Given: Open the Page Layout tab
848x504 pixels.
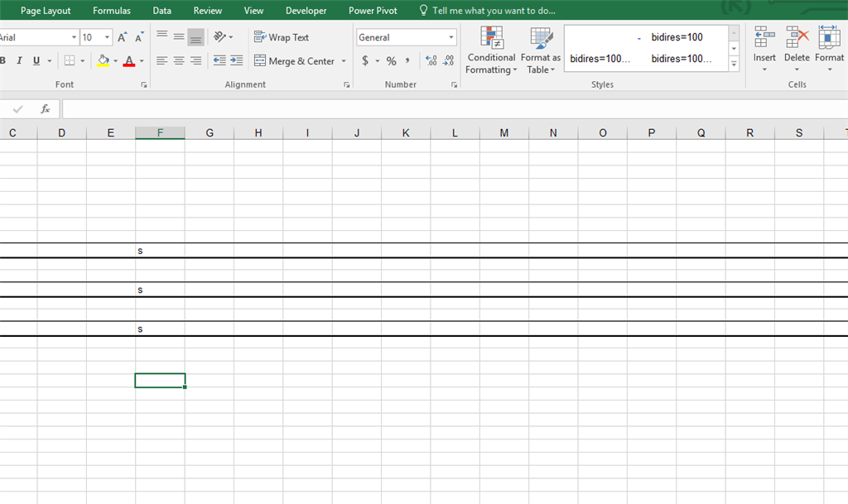Looking at the screenshot, I should coord(46,10).
